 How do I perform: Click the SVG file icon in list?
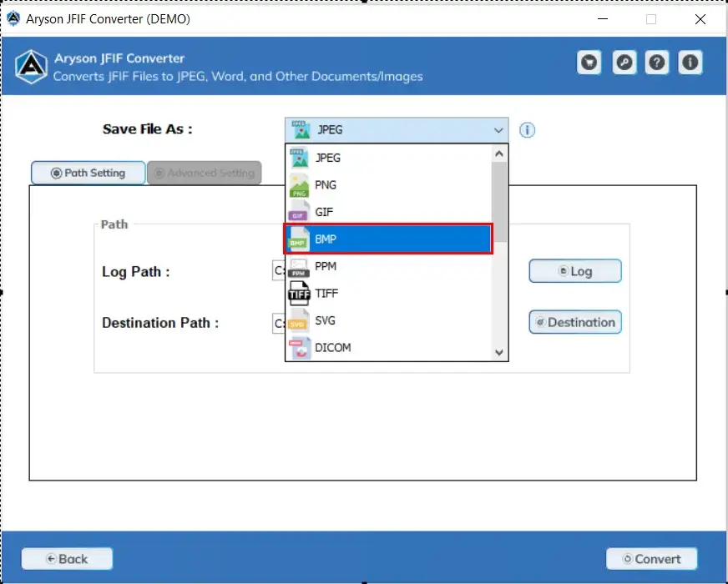tap(300, 320)
